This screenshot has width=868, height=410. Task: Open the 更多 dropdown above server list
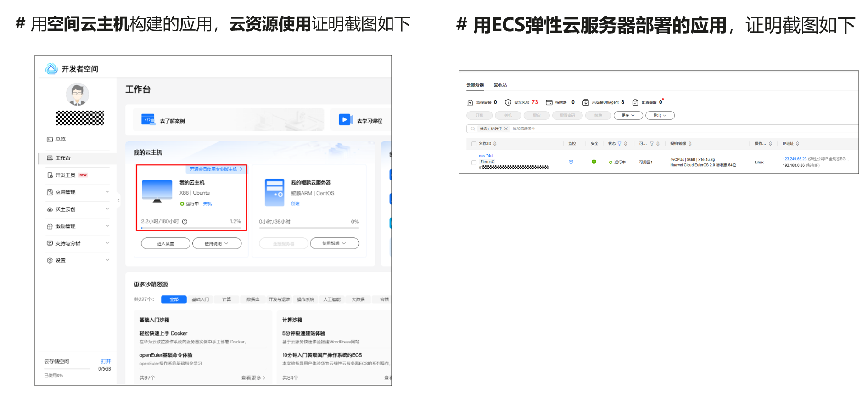pos(628,116)
